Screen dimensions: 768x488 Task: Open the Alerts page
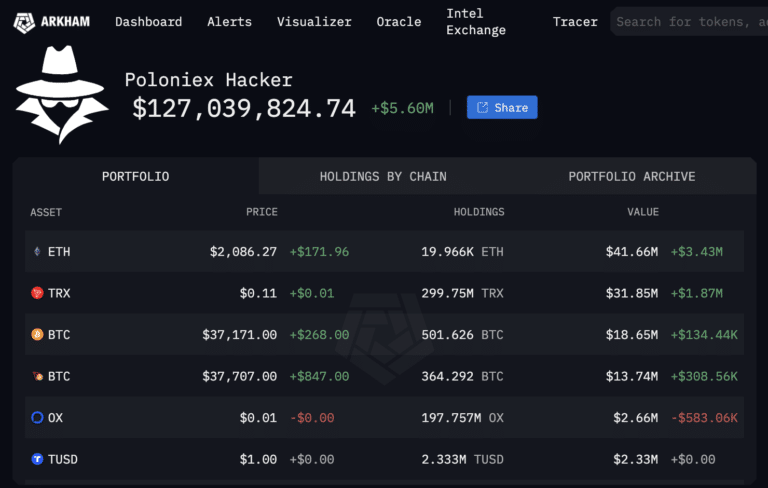(x=229, y=22)
